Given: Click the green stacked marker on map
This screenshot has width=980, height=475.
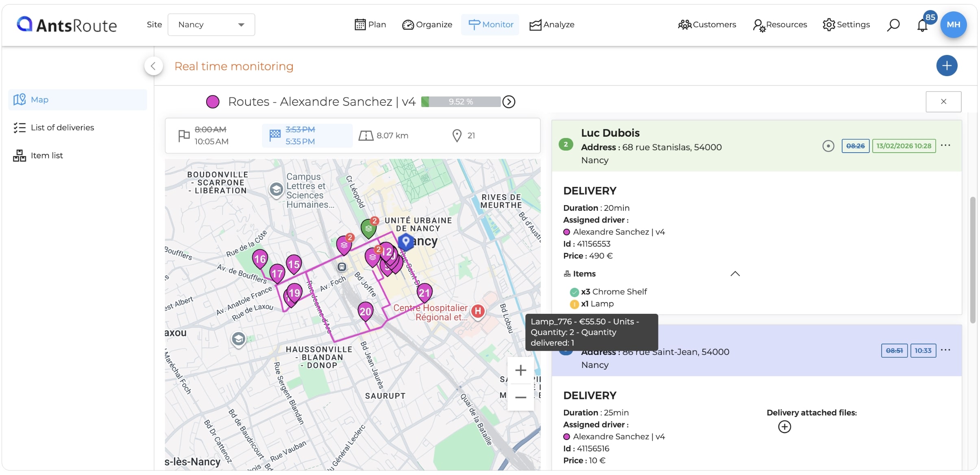Looking at the screenshot, I should pos(368,228).
